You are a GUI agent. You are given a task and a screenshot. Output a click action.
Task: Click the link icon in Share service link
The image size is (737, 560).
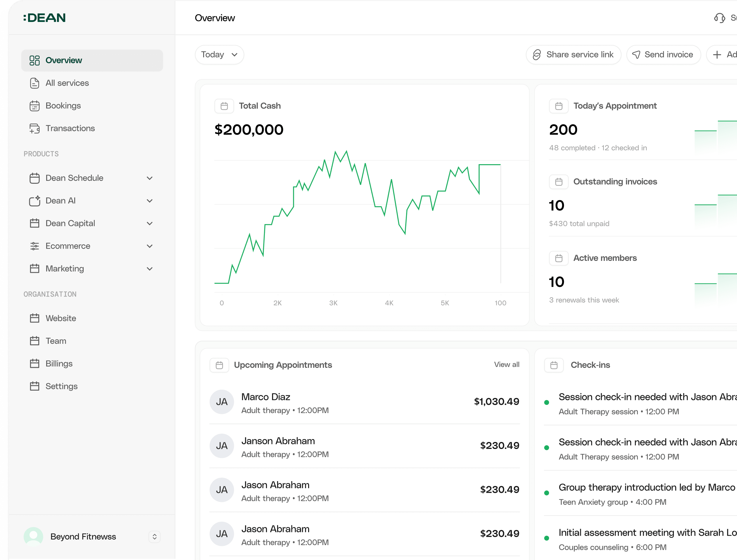pos(537,55)
